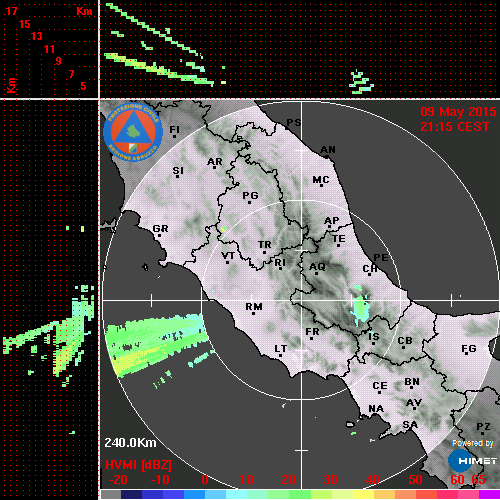Click the '30' dBZ scale value
The height and width of the screenshot is (500, 500).
[330, 480]
